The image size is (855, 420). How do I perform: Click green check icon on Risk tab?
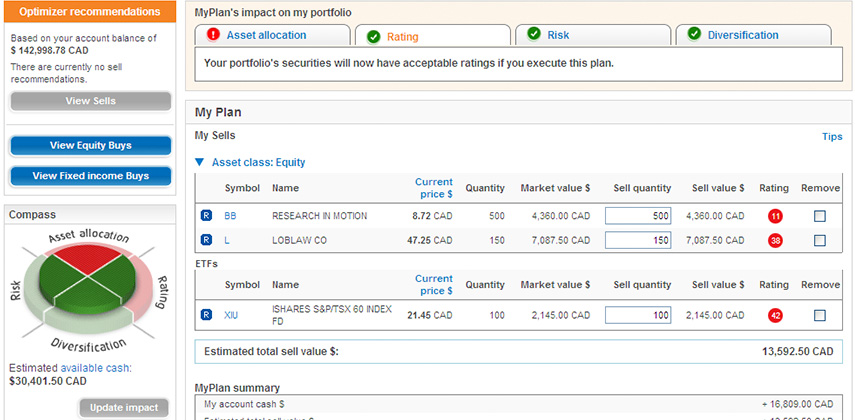coord(534,36)
